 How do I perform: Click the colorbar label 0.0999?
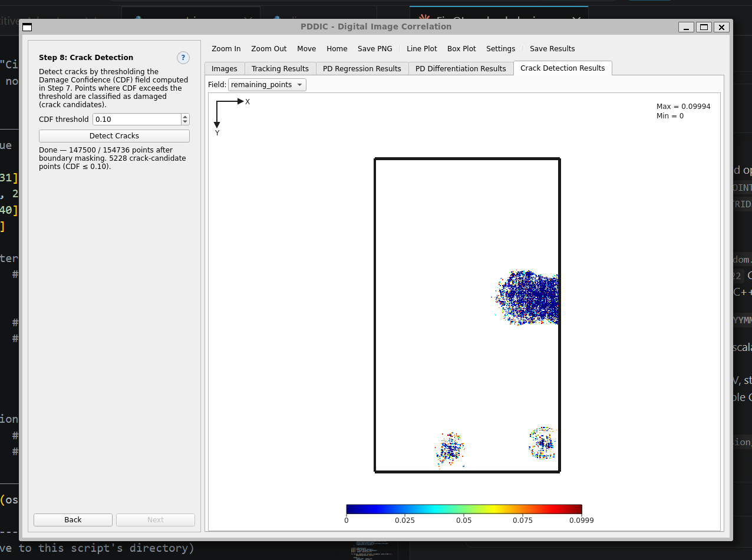pyautogui.click(x=581, y=521)
